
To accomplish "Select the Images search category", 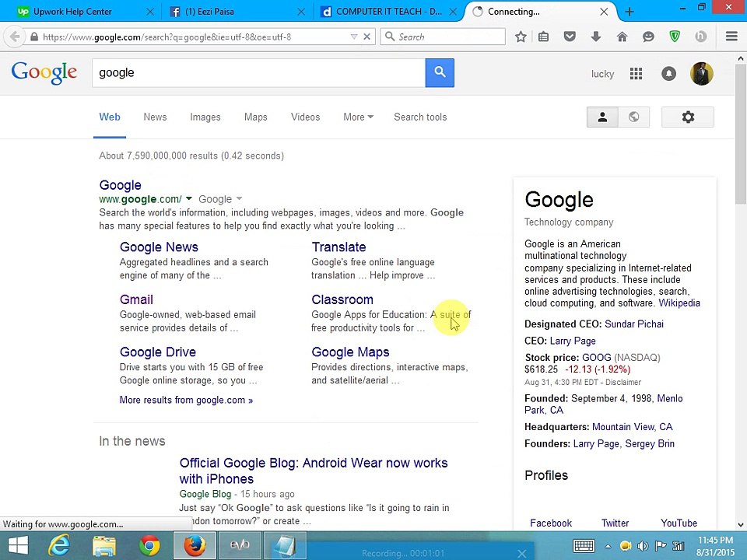I will click(205, 117).
